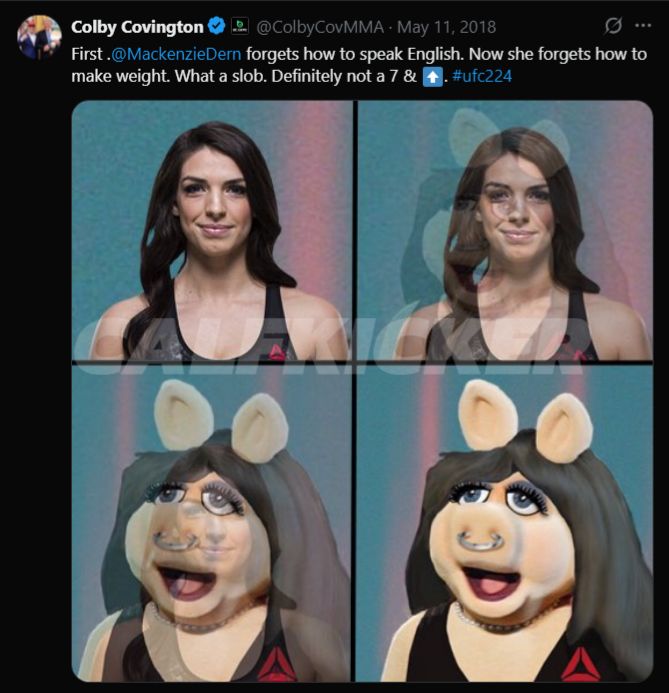Screen dimensions: 669x693
Task: Open Colby Covington's profile avatar
Action: [39, 36]
